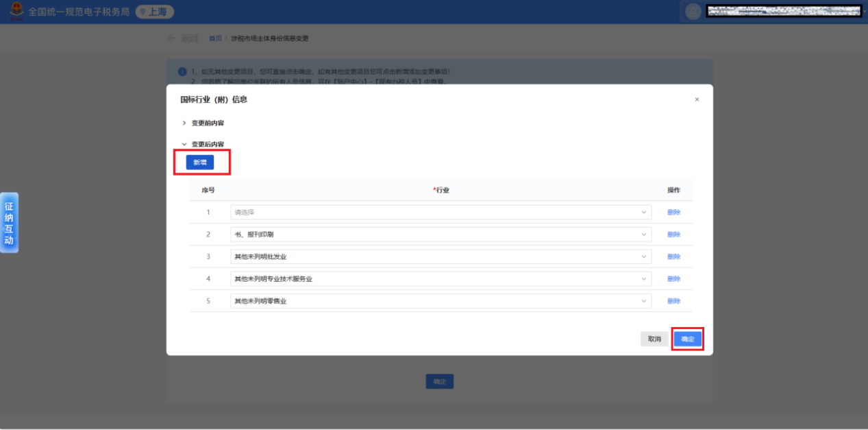Image resolution: width=868 pixels, height=430 pixels.
Task: Click the back arrow icon
Action: tap(171, 38)
